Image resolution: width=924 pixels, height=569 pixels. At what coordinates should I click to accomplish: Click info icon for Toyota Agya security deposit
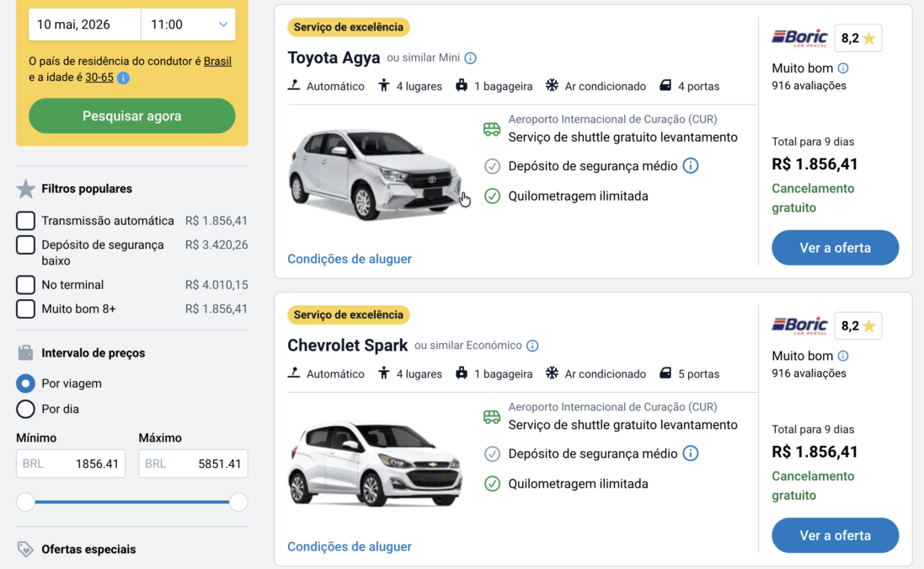coord(691,166)
